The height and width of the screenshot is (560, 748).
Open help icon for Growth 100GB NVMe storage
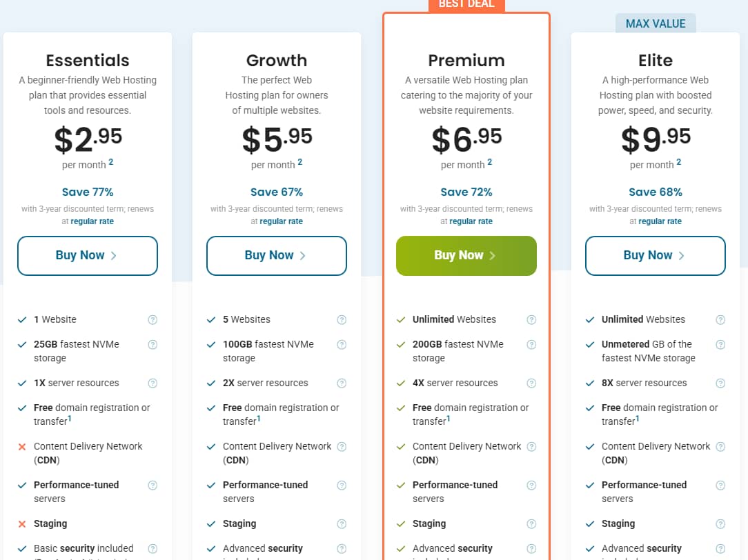(342, 345)
